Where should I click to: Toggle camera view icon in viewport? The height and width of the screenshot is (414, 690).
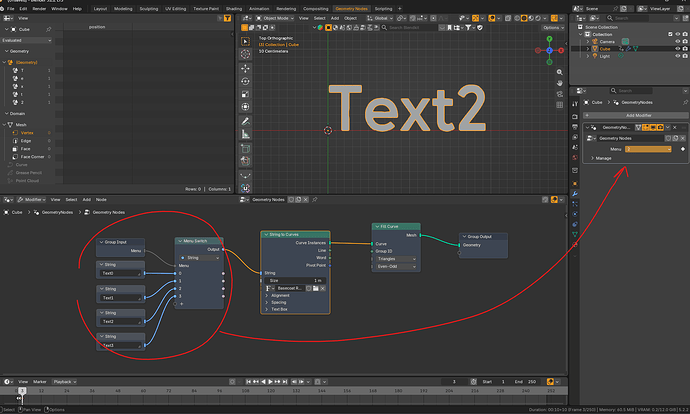tap(559, 94)
